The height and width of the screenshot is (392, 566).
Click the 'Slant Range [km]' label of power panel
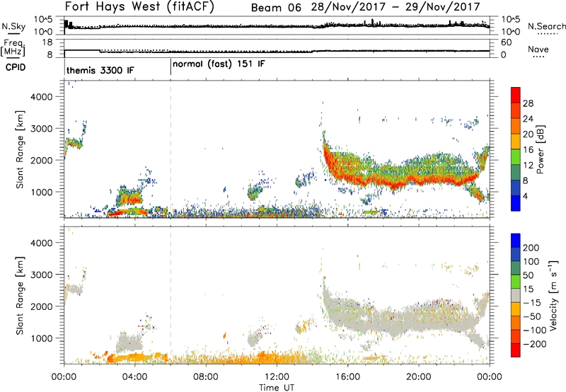(x=20, y=149)
